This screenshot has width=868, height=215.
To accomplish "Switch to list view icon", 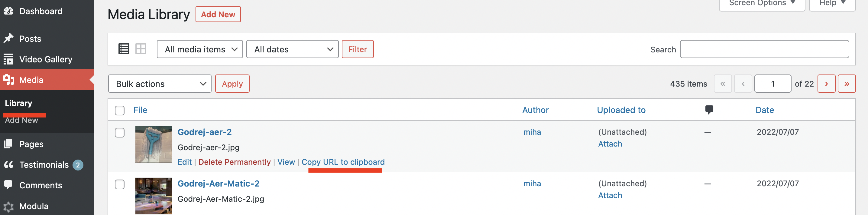I will [124, 49].
